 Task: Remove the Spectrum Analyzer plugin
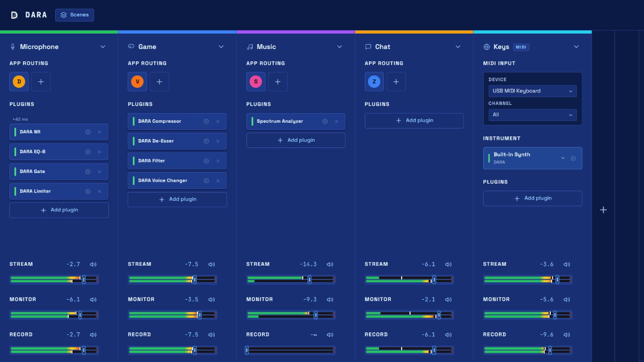click(x=337, y=121)
